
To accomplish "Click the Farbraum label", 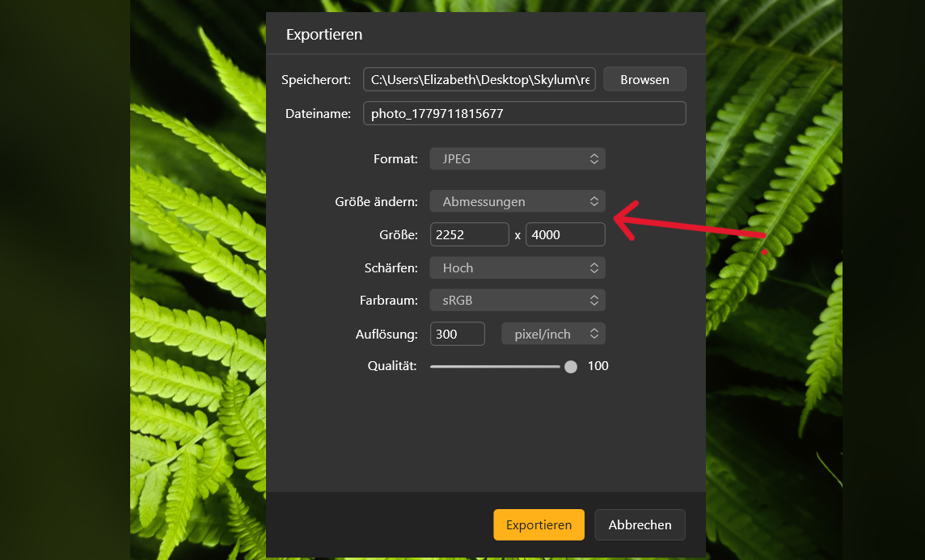I will coord(389,300).
